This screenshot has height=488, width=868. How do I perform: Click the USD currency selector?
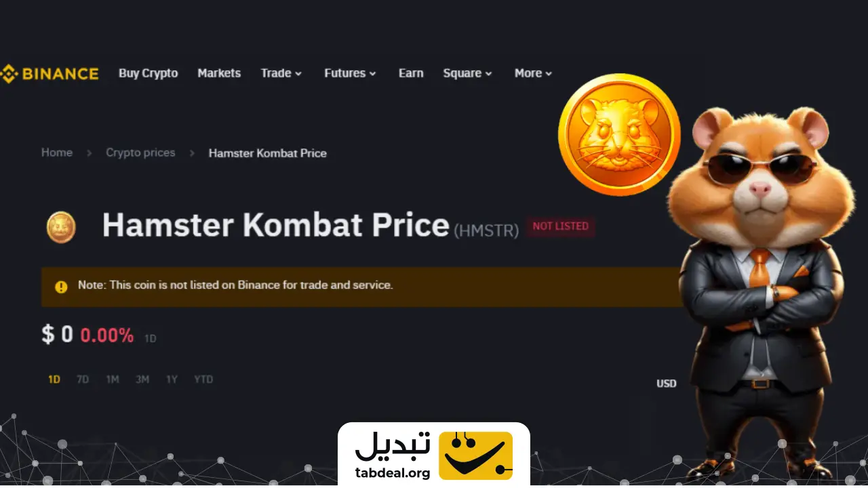click(x=667, y=384)
